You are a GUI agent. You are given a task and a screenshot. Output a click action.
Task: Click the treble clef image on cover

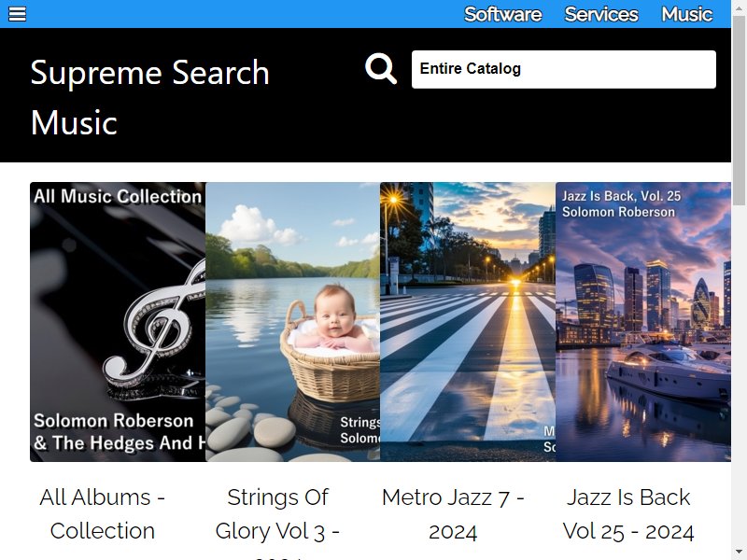tap(155, 324)
